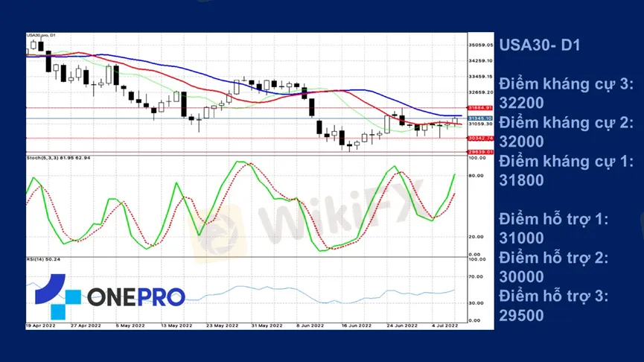Click the support value 31000
This screenshot has width=644, height=362.
[521, 238]
